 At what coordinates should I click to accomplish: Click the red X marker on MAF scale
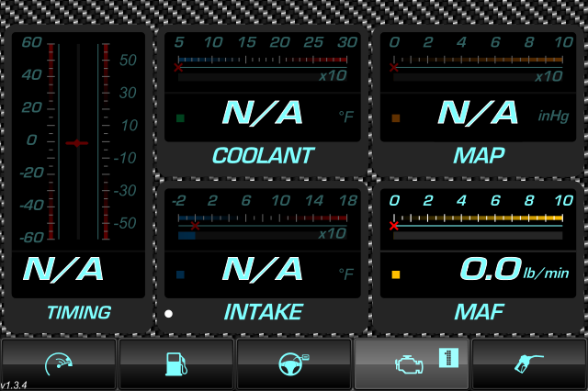tap(394, 226)
